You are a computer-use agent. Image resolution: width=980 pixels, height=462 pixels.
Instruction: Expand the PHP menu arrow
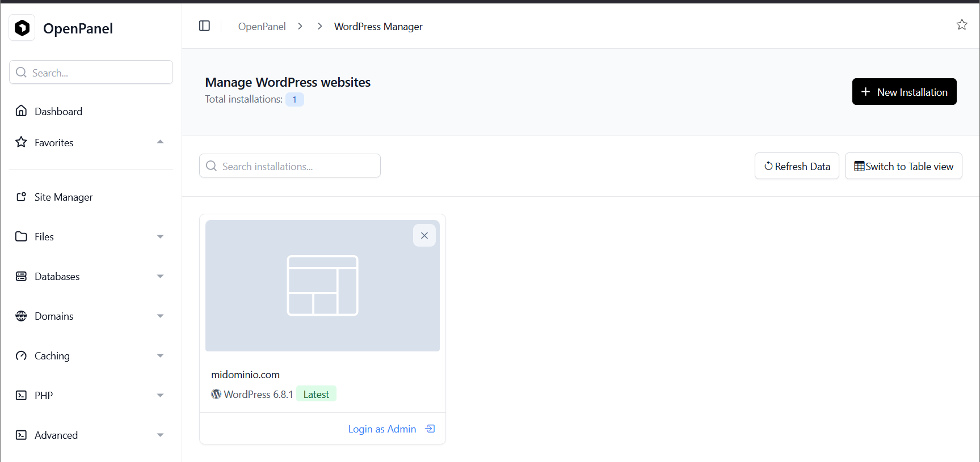click(160, 396)
